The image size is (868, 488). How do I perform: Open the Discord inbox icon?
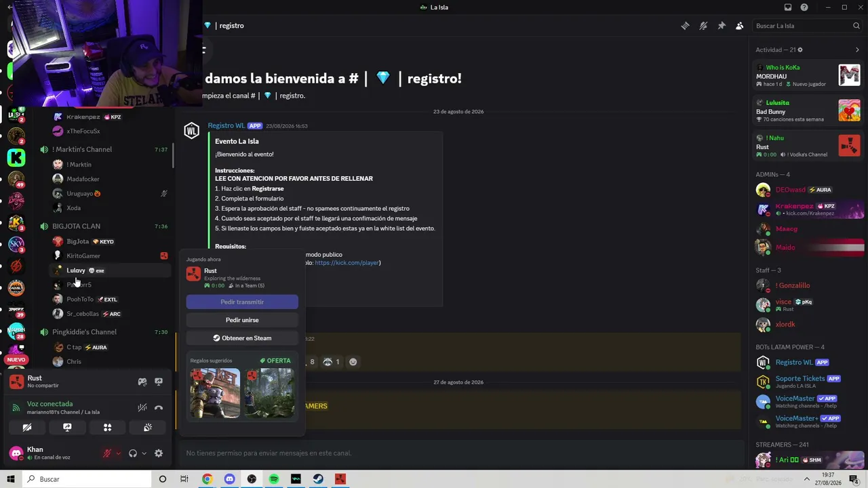click(788, 7)
